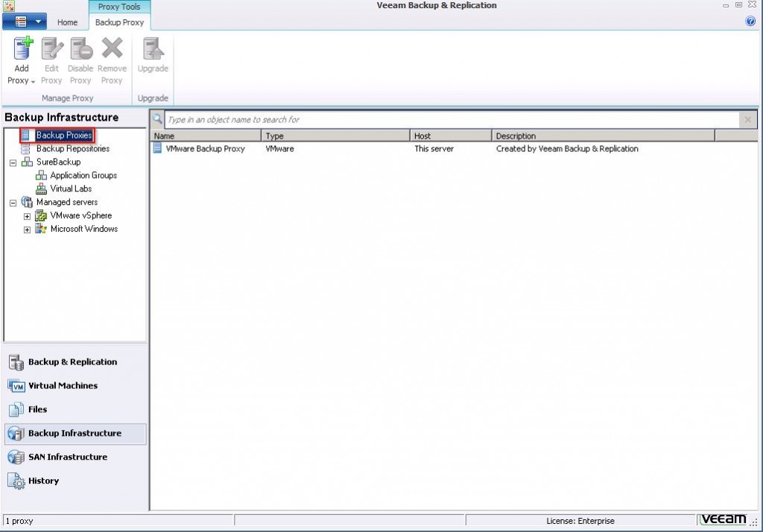
Task: Expand the Microsoft Windows node
Action: 26,229
